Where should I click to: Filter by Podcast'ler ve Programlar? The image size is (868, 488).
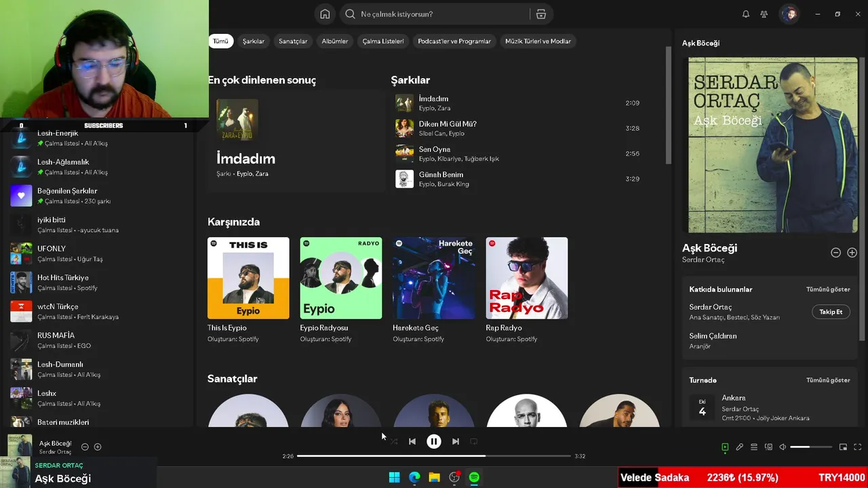pos(454,41)
